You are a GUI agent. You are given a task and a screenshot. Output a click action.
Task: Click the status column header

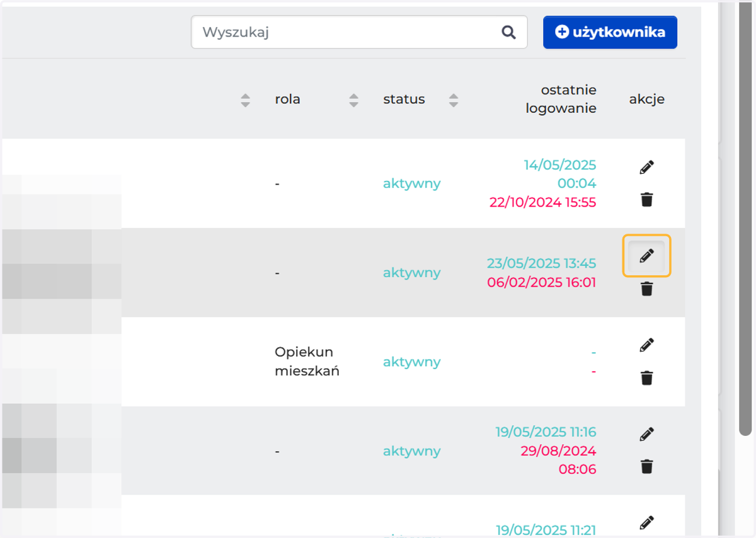(x=404, y=100)
